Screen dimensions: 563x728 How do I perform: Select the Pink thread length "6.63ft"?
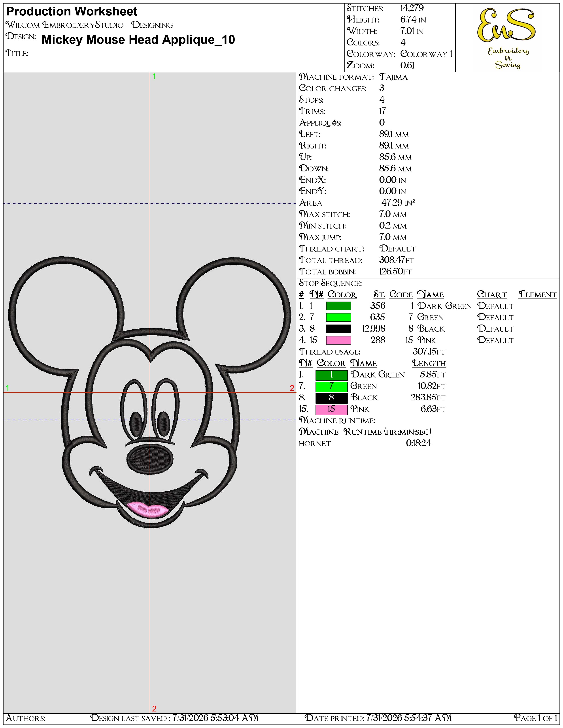[433, 409]
